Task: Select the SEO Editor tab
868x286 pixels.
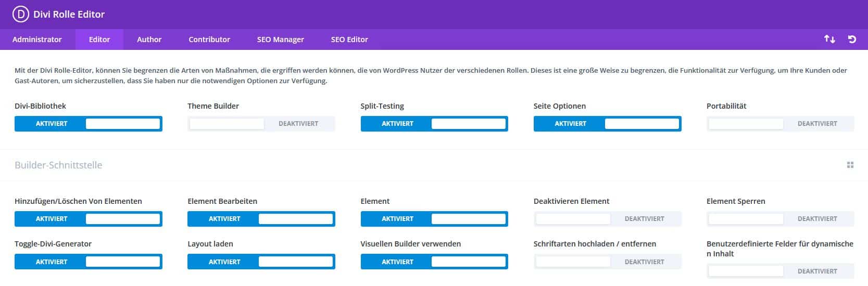Action: tap(349, 40)
